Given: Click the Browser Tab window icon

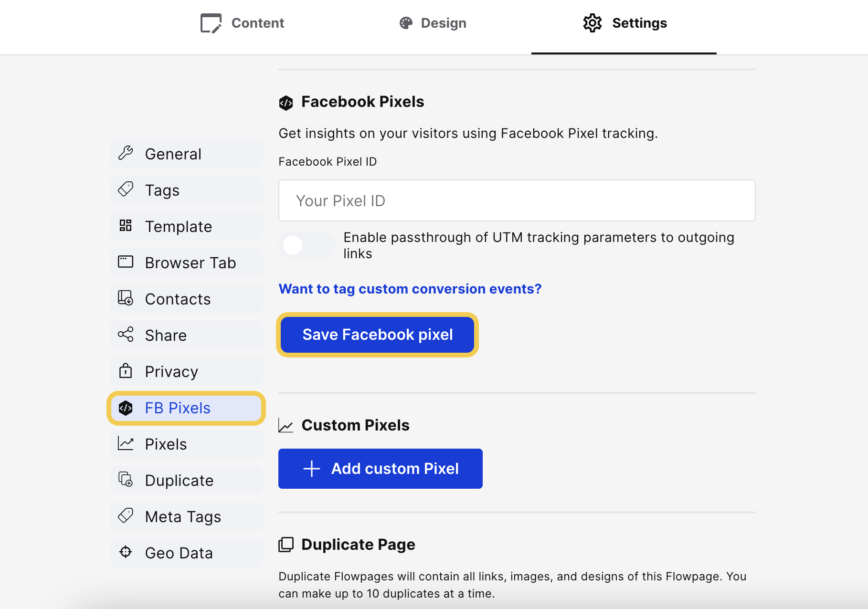Looking at the screenshot, I should pyautogui.click(x=126, y=262).
